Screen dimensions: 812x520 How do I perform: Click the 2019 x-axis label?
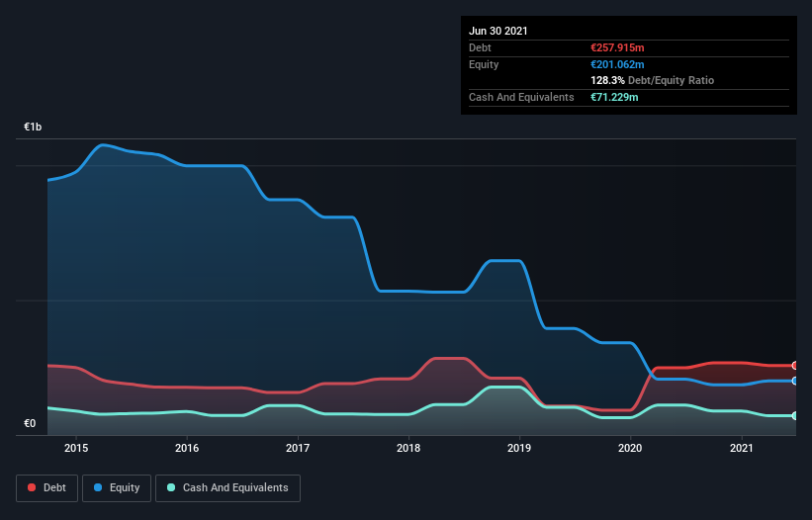[x=519, y=448]
